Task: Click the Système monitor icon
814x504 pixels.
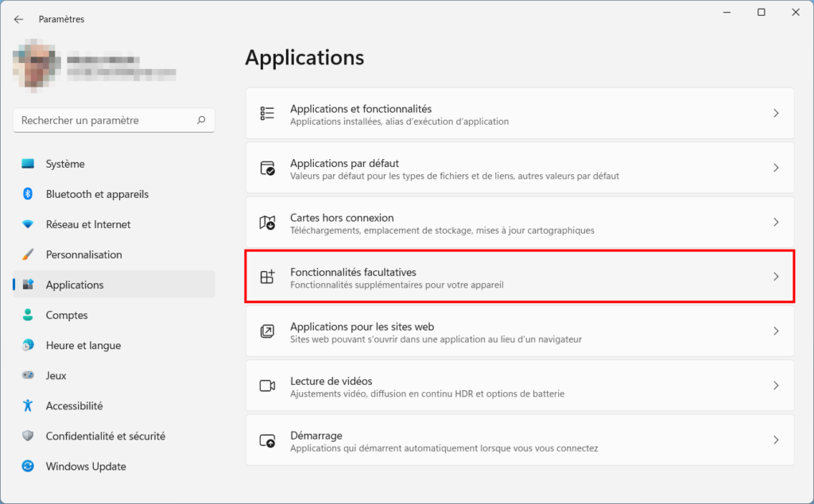Action: click(x=28, y=164)
